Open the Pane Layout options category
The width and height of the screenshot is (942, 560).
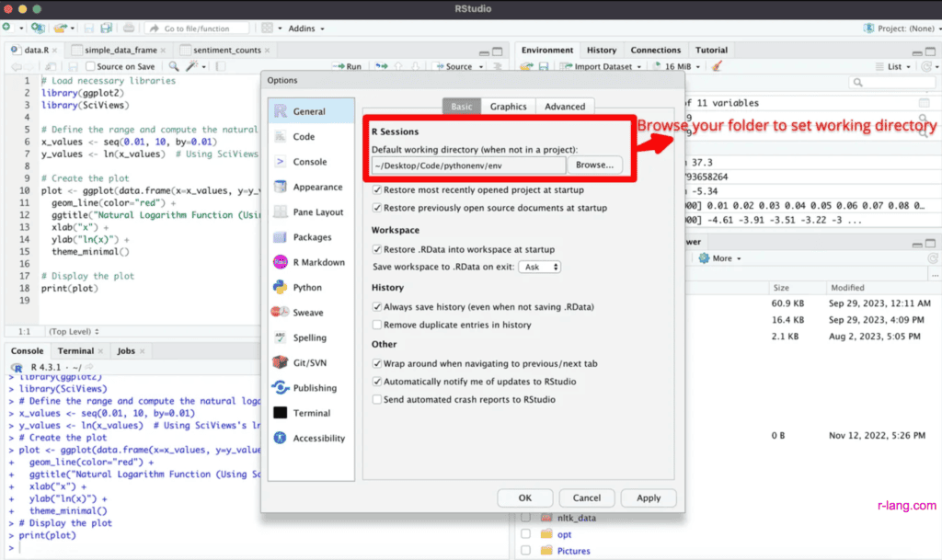click(x=311, y=211)
